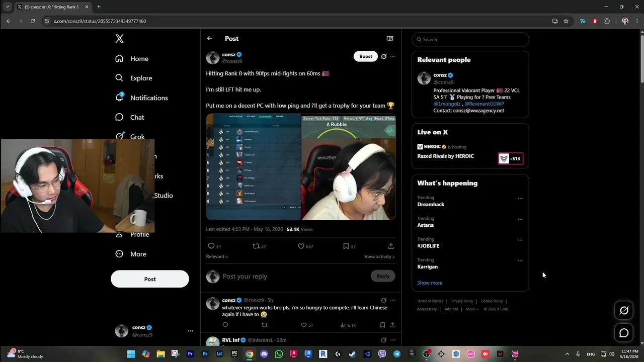This screenshot has height=362, width=644.
Task: Bookmark this page with star icon
Action: click(566, 21)
